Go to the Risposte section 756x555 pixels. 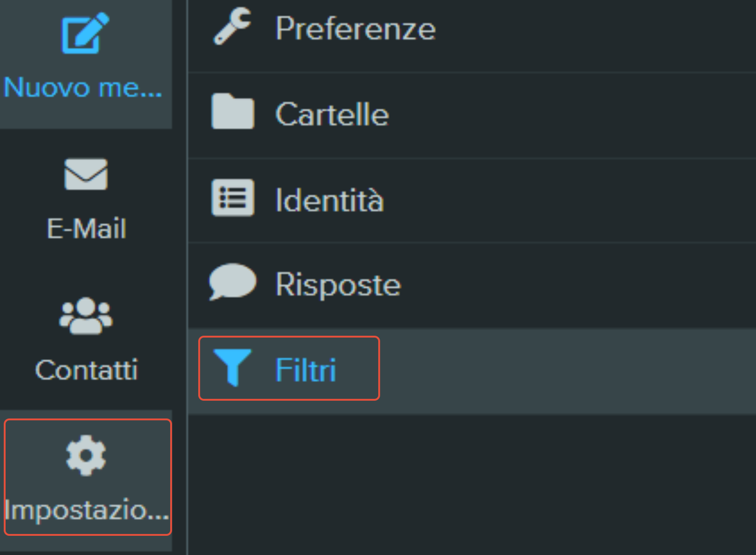pos(472,285)
